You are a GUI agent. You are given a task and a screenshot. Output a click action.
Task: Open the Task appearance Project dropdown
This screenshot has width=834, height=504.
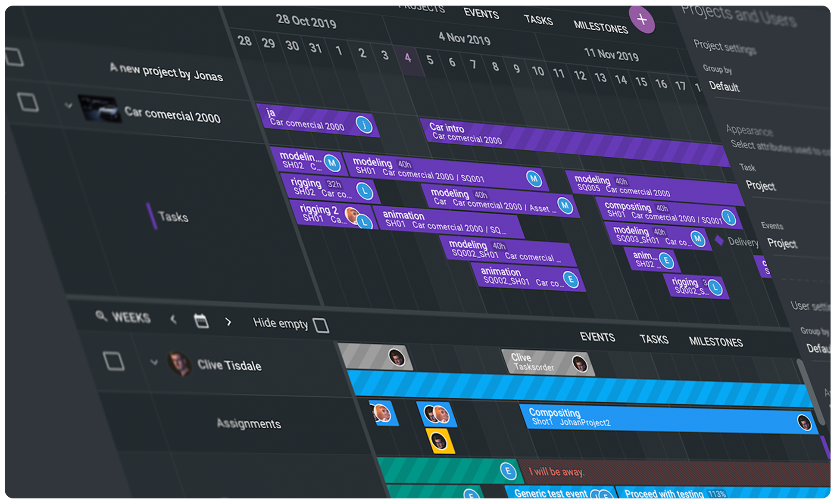(760, 186)
